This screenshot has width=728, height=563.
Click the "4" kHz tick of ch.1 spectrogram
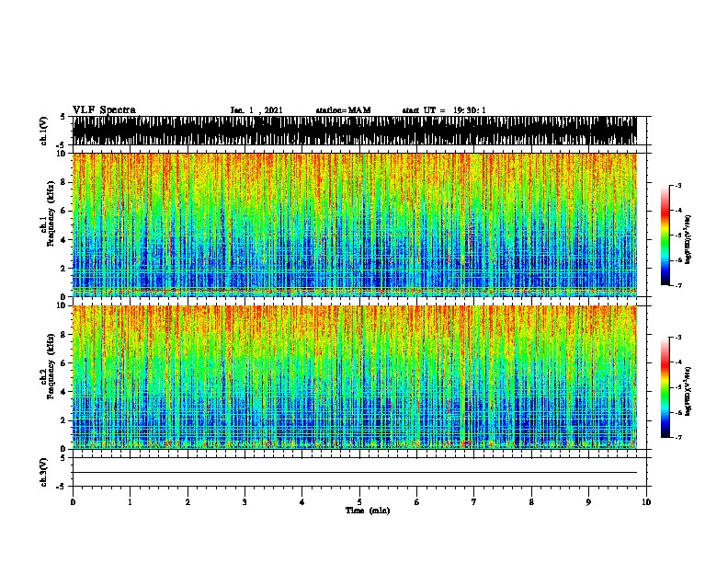pos(64,240)
